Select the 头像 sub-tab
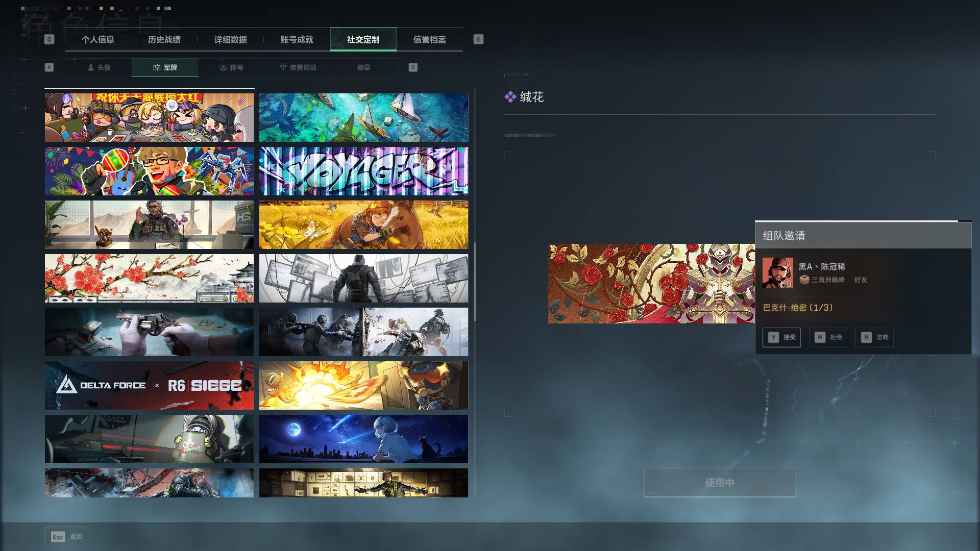Screen dimensions: 980x551 click(99, 67)
